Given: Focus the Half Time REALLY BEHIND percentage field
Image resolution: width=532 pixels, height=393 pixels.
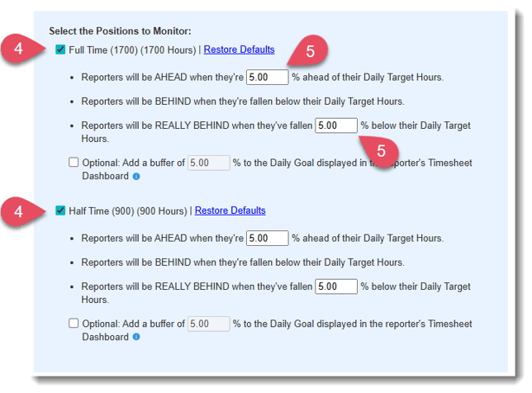Looking at the screenshot, I should (336, 286).
